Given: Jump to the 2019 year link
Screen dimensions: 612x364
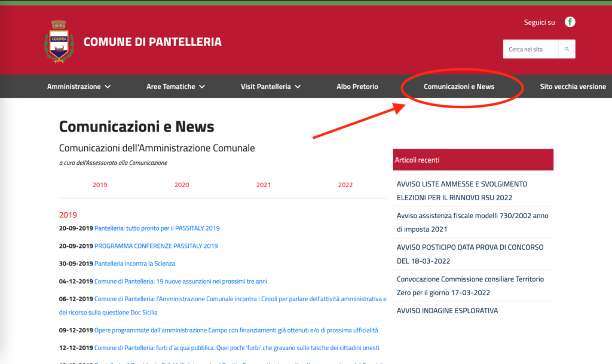Looking at the screenshot, I should coord(100,185).
